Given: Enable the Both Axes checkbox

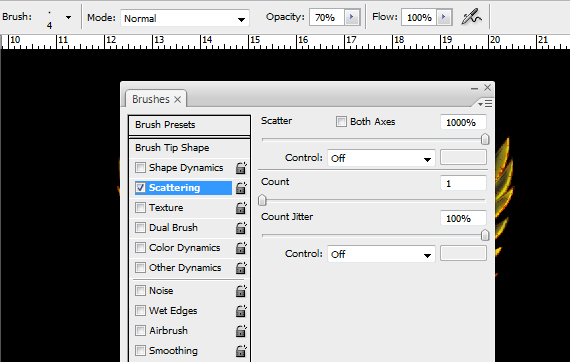Looking at the screenshot, I should click(x=341, y=121).
